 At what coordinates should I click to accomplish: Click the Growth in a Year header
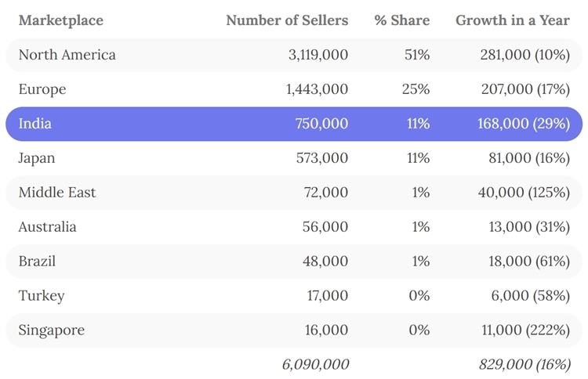(x=513, y=20)
